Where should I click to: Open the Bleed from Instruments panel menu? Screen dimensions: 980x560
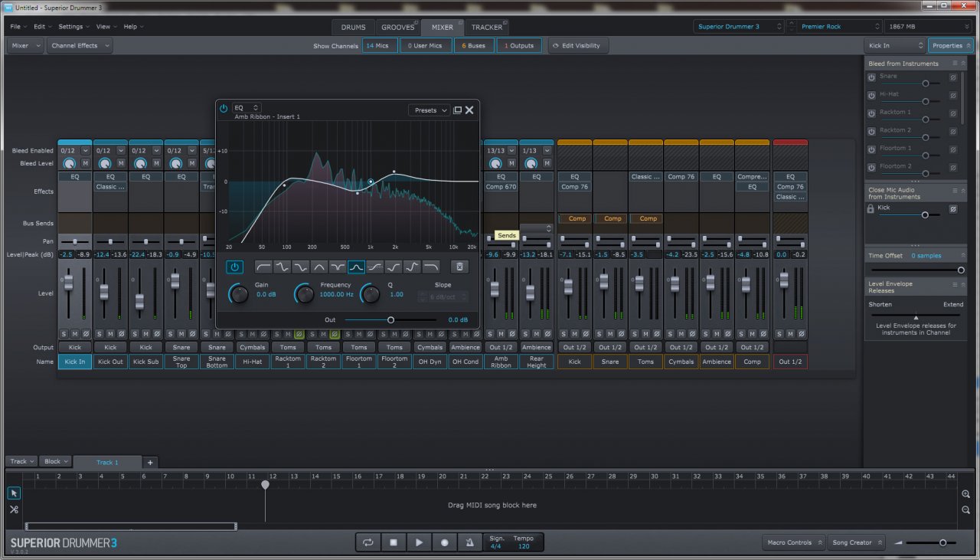(956, 64)
